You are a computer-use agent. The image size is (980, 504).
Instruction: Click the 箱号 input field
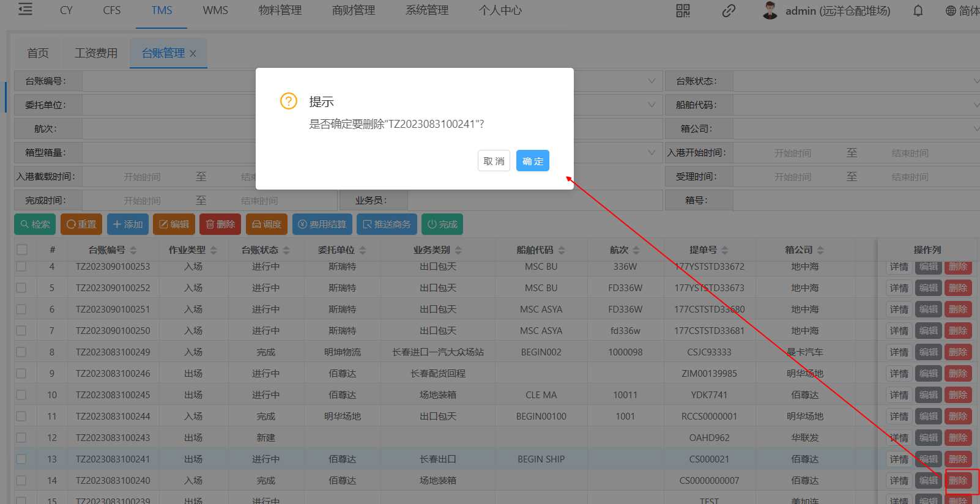click(856, 200)
